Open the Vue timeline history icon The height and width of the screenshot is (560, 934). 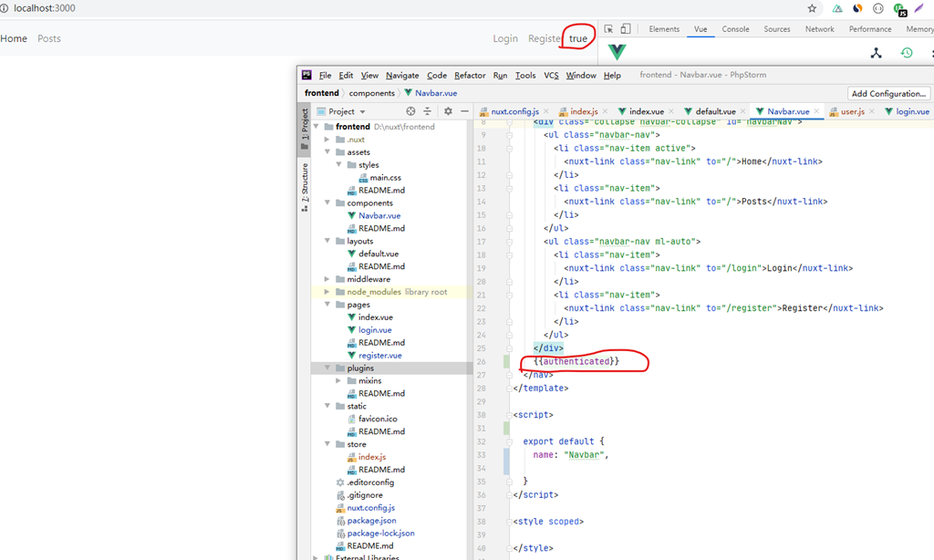pyautogui.click(x=907, y=52)
